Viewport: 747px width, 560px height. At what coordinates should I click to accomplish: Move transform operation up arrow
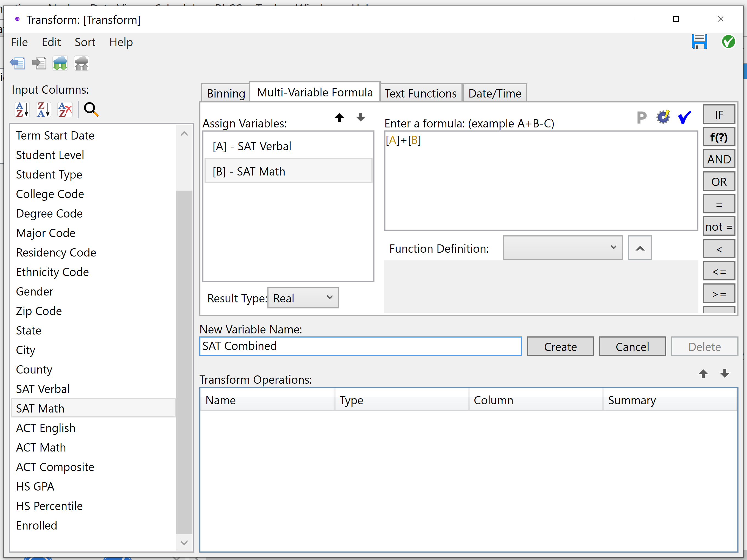[x=703, y=374]
